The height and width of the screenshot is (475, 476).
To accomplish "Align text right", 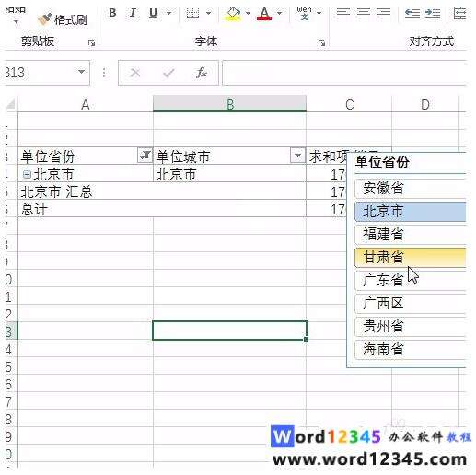I will click(384, 13).
